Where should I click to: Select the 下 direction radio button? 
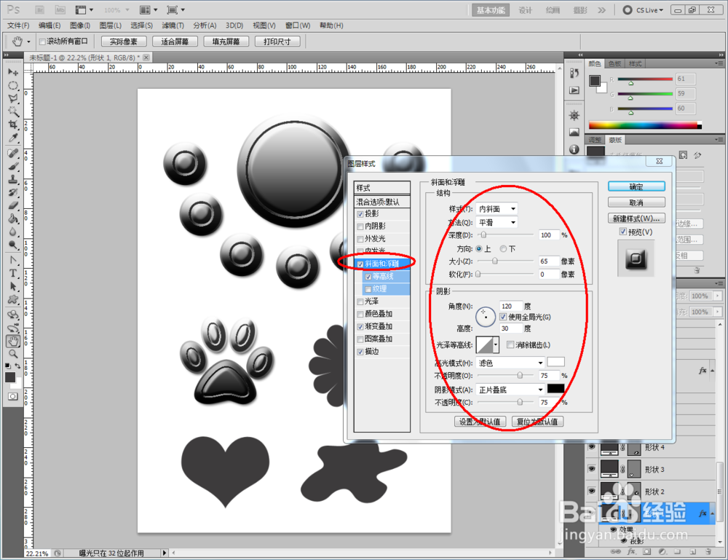tap(503, 249)
